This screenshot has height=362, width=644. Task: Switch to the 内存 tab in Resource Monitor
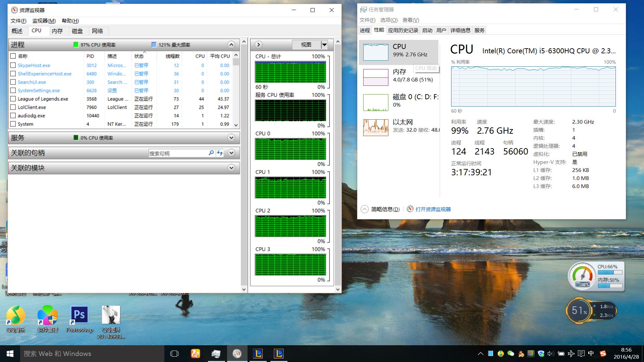[57, 31]
